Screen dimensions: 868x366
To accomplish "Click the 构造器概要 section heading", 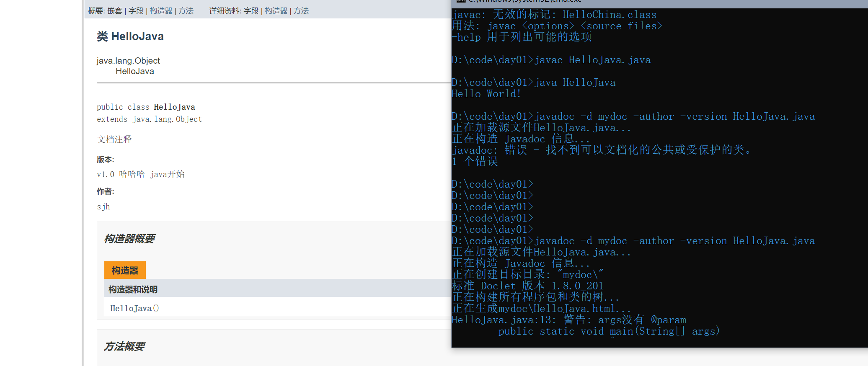I will pyautogui.click(x=129, y=239).
